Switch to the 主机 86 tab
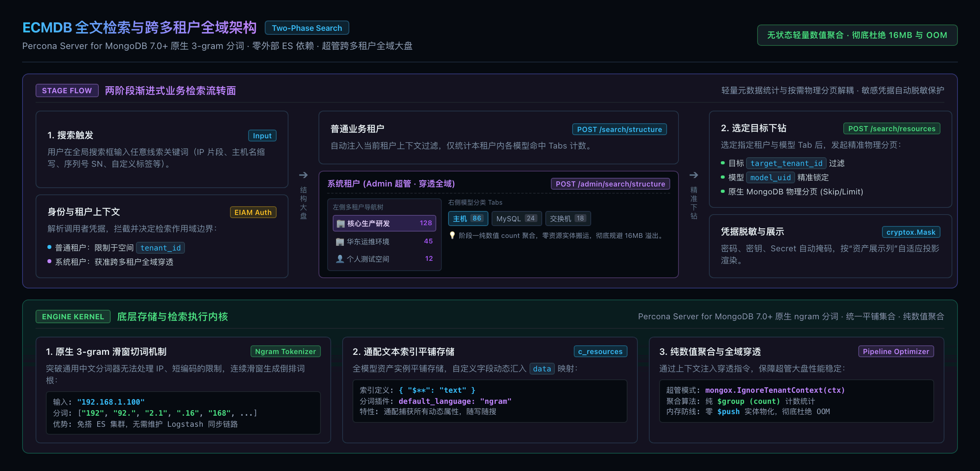Image resolution: width=980 pixels, height=471 pixels. pyautogui.click(x=468, y=219)
